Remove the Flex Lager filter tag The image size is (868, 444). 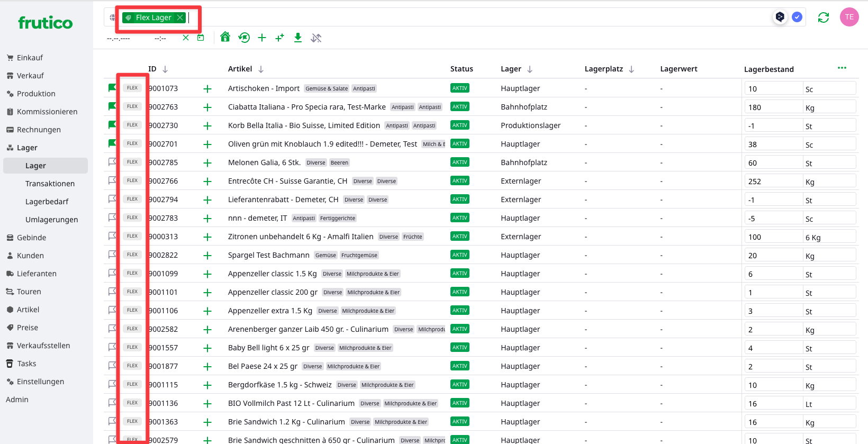tap(180, 17)
